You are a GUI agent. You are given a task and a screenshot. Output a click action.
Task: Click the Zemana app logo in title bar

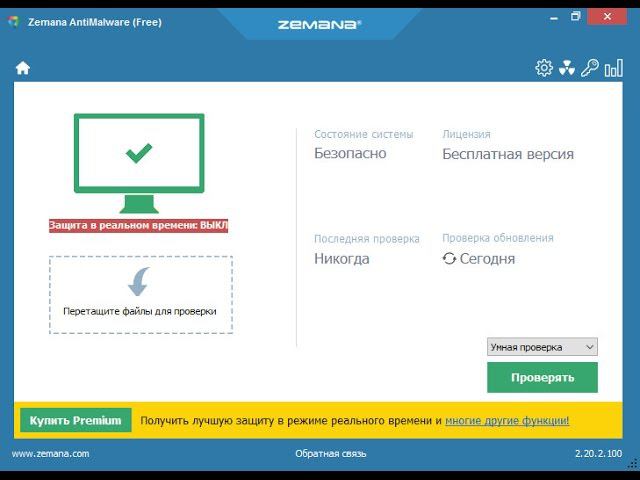click(x=13, y=22)
